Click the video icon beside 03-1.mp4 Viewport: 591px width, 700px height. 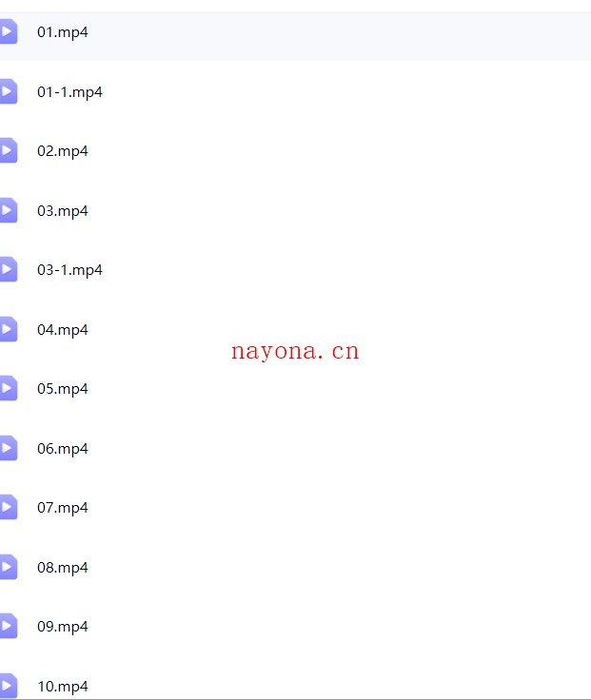pos(9,270)
